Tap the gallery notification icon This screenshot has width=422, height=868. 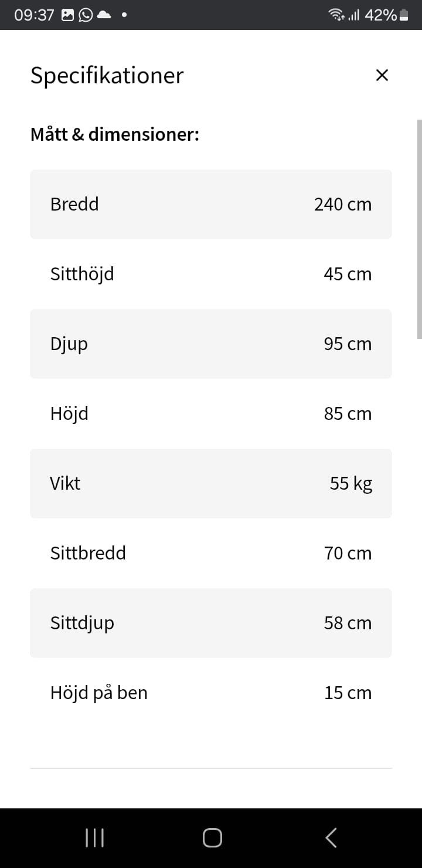tap(68, 15)
